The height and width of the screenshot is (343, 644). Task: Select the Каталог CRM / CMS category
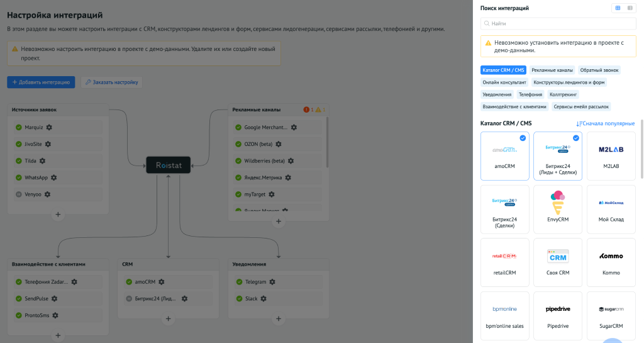503,70
